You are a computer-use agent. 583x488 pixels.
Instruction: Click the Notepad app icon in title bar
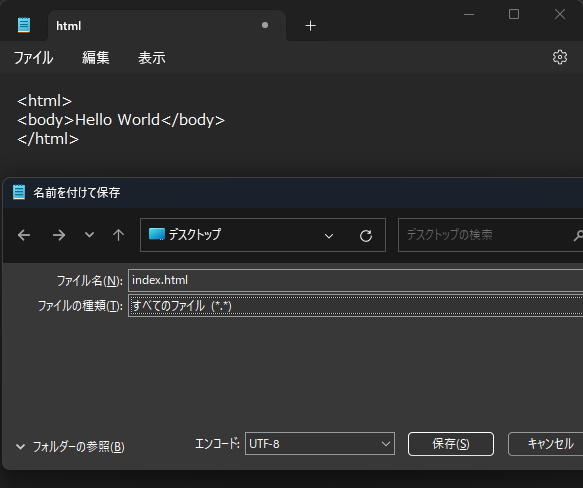(24, 25)
